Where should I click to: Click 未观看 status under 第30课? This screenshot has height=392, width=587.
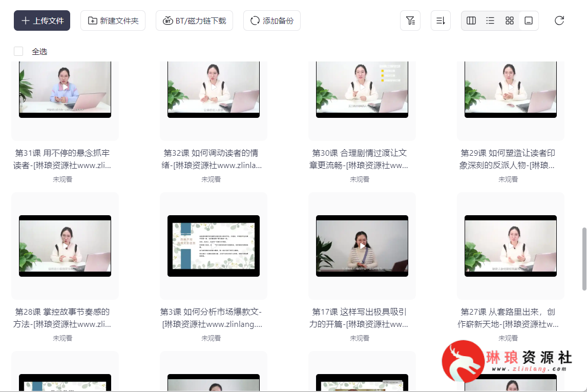point(360,179)
